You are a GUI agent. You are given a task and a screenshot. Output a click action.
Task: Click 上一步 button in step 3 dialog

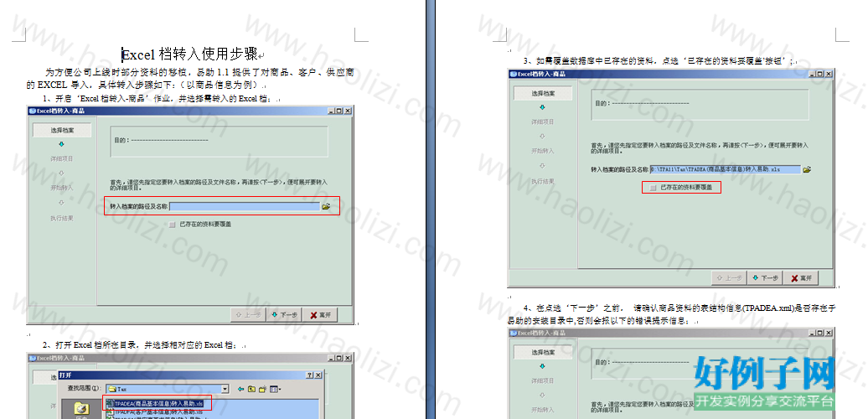[730, 278]
